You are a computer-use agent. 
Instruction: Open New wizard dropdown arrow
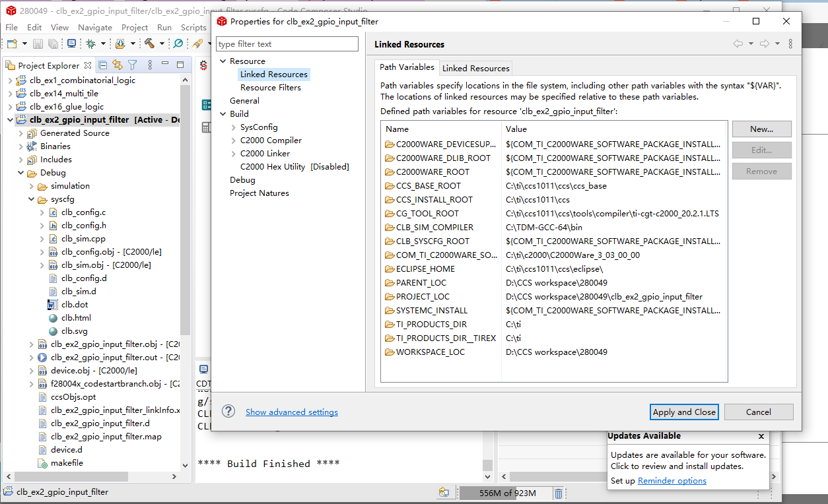24,44
